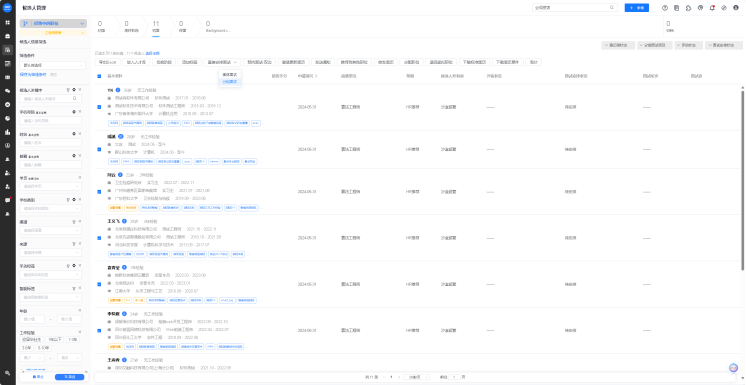Open the floating chat assistant icon

pyautogui.click(x=734, y=368)
